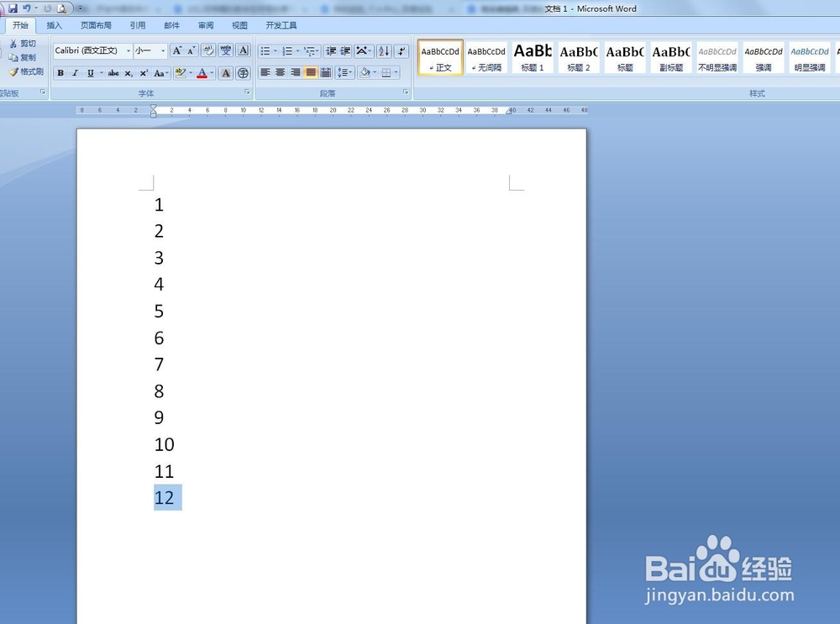The image size is (840, 624).
Task: Clear all formatting
Action: click(207, 50)
